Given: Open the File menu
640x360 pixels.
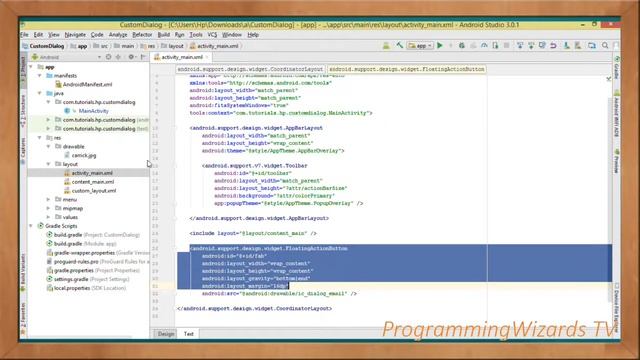Looking at the screenshot, I should click(24, 35).
